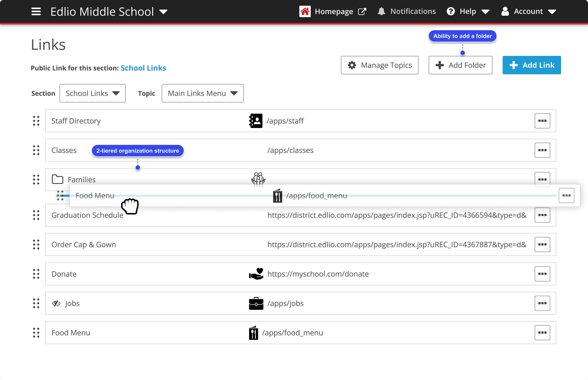This screenshot has height=380, width=588.
Task: Click the Add Folder button
Action: tap(460, 65)
